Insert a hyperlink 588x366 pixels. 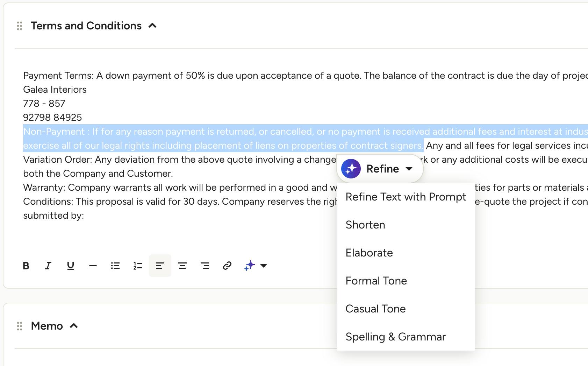[227, 266]
